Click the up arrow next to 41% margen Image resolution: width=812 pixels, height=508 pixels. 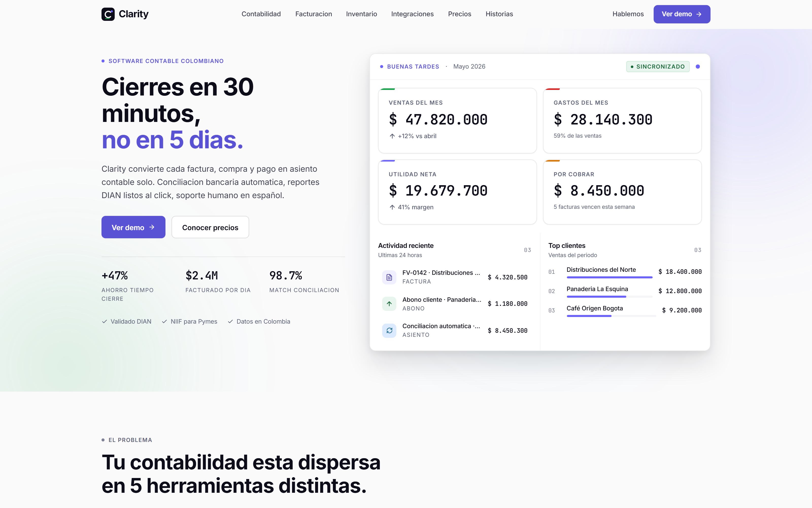(392, 207)
